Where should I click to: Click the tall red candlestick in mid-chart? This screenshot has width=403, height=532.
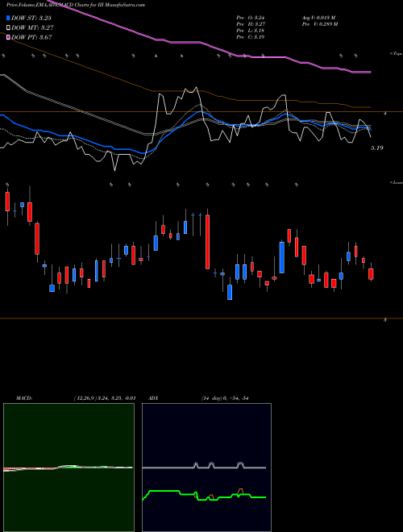(208, 242)
